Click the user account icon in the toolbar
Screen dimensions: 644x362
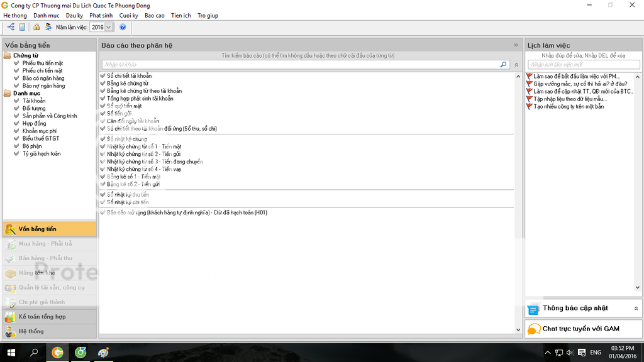click(x=48, y=27)
